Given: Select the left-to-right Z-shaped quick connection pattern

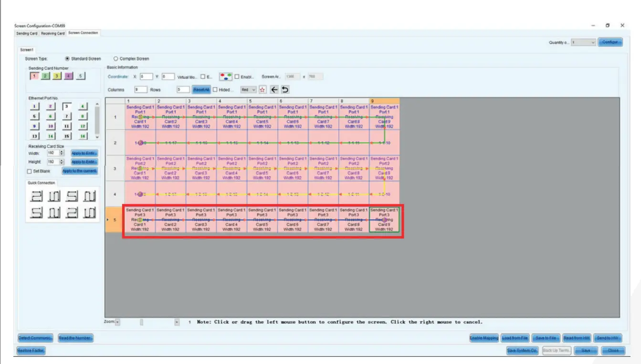Looking at the screenshot, I should point(36,196).
